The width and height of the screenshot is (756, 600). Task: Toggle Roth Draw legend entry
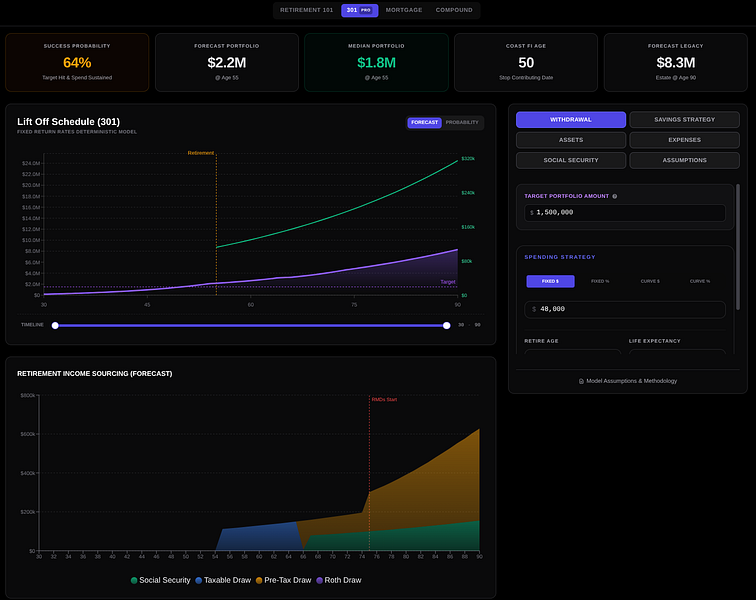pyautogui.click(x=338, y=580)
